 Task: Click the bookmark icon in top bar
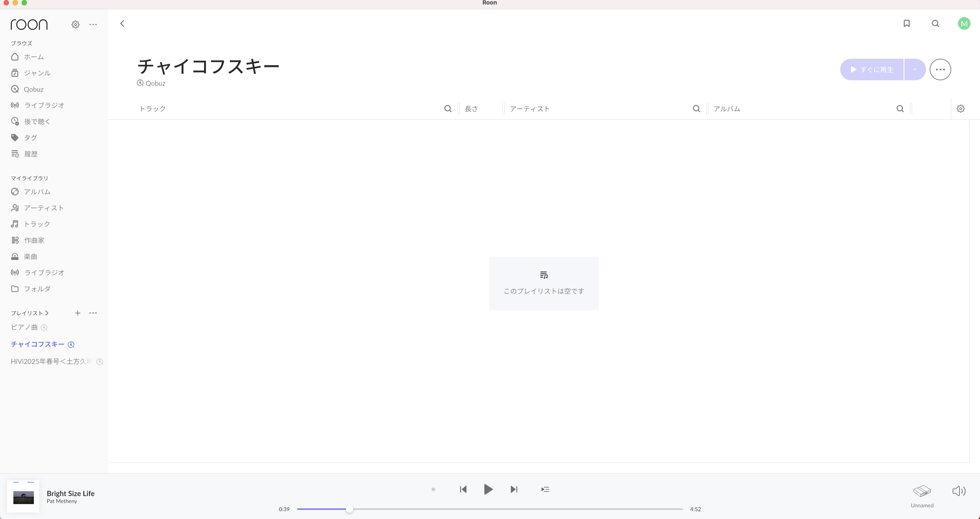coord(906,24)
